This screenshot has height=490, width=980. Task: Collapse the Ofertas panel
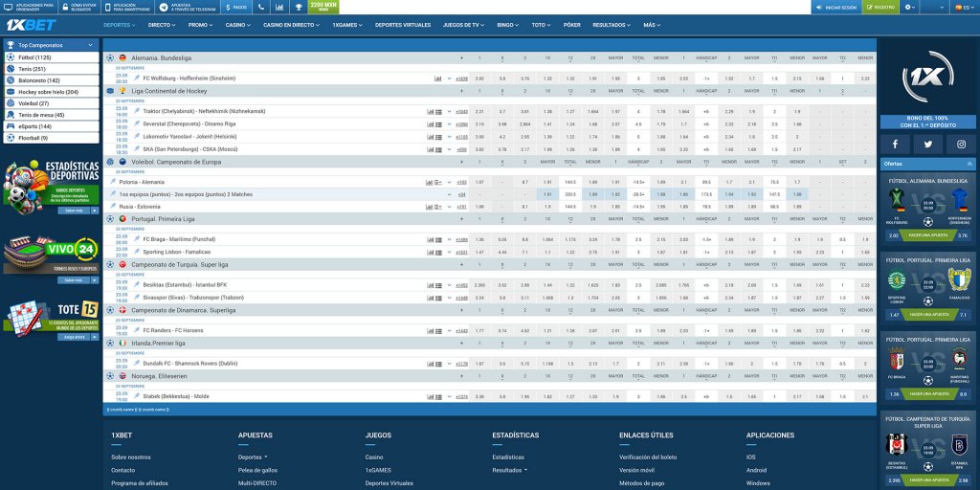tap(970, 163)
